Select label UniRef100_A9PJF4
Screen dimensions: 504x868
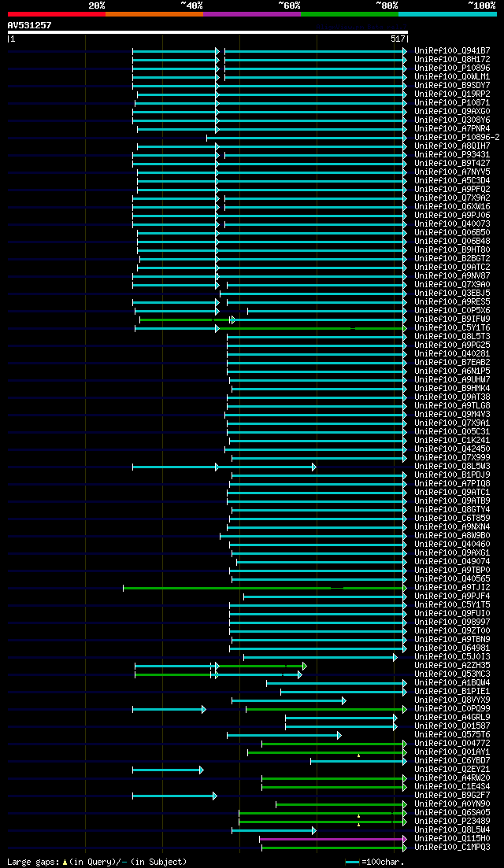tap(453, 597)
